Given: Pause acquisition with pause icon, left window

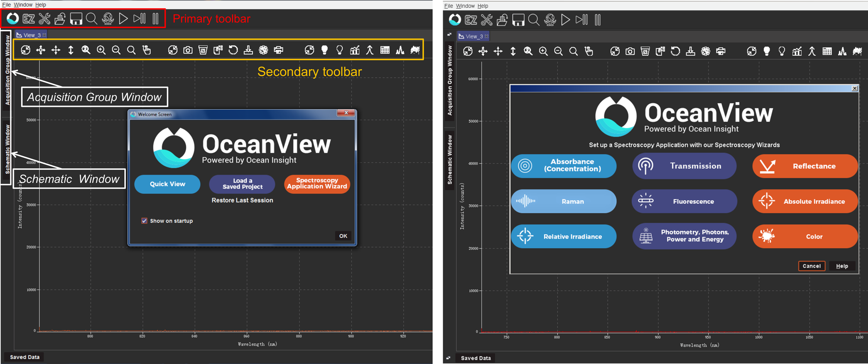Looking at the screenshot, I should pyautogui.click(x=156, y=19).
